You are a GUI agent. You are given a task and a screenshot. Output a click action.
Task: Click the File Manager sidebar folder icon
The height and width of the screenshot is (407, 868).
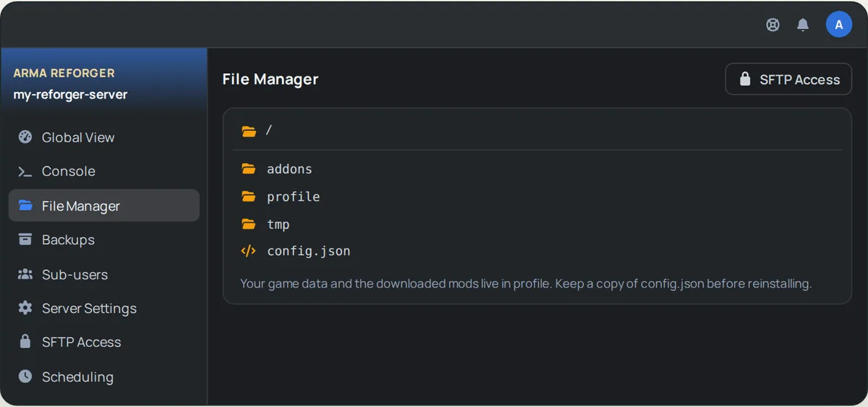pos(25,206)
